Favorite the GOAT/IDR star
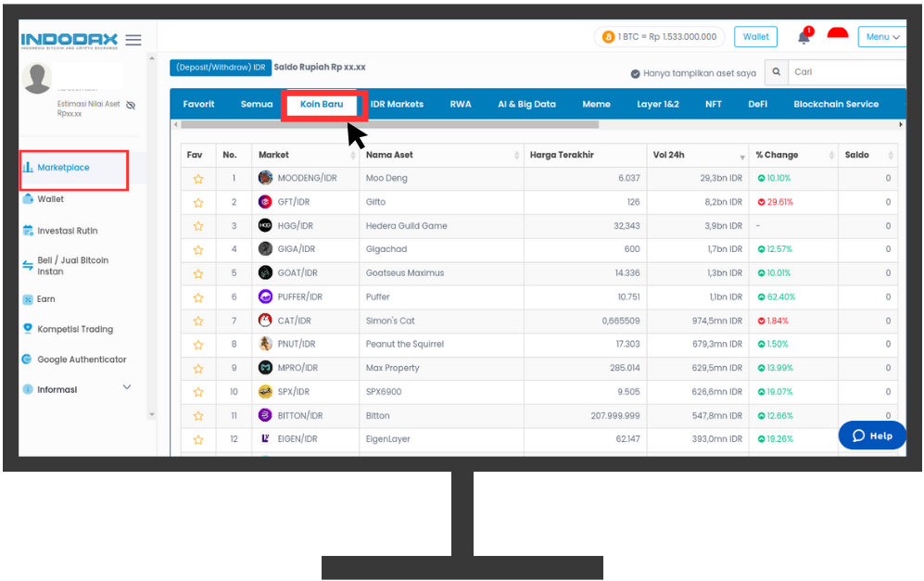924x581 pixels. click(198, 274)
